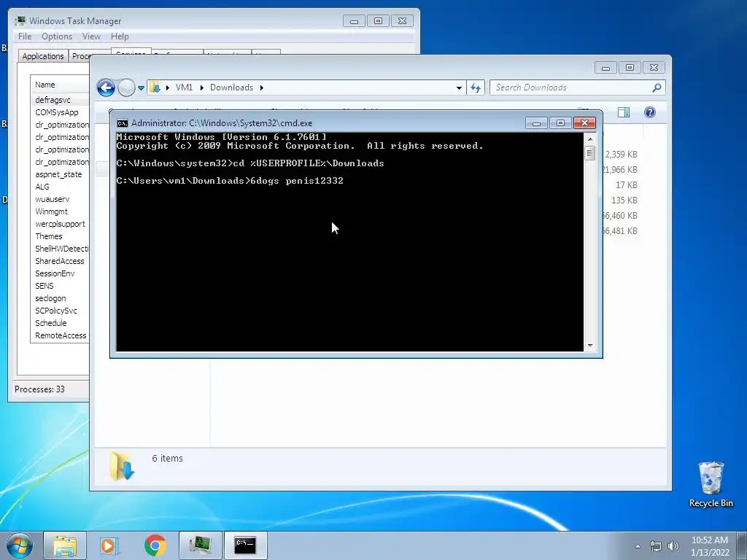The width and height of the screenshot is (747, 560).
Task: Select the Recycle Bin desktop icon
Action: [x=711, y=484]
